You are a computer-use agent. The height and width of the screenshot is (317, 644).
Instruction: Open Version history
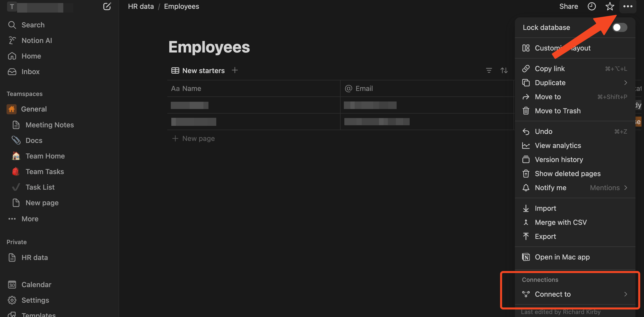[x=575, y=160]
